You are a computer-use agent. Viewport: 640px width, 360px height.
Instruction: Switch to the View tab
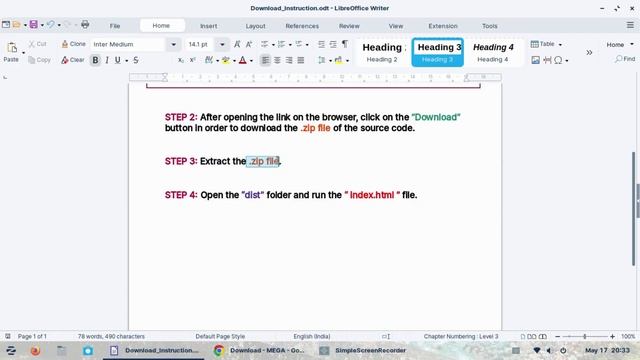click(x=396, y=26)
